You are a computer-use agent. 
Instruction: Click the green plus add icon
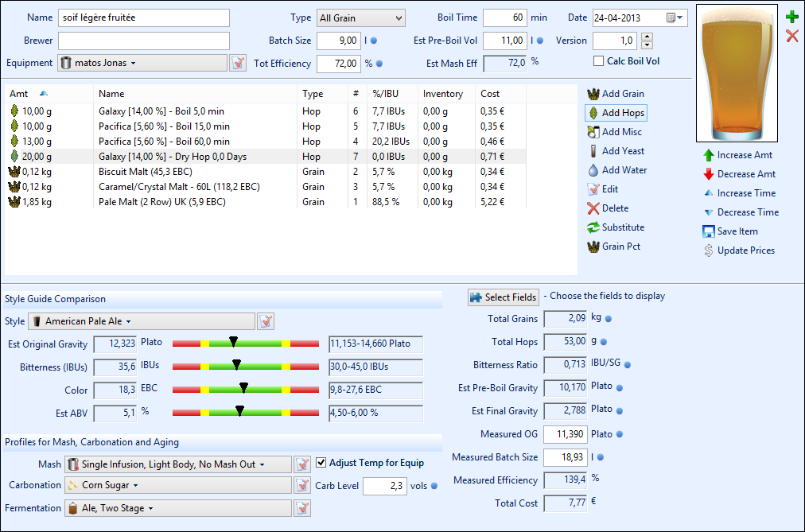click(x=791, y=17)
